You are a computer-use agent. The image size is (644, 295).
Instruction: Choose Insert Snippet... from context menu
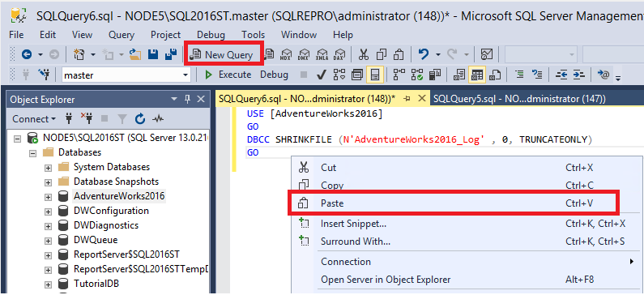pyautogui.click(x=467, y=224)
